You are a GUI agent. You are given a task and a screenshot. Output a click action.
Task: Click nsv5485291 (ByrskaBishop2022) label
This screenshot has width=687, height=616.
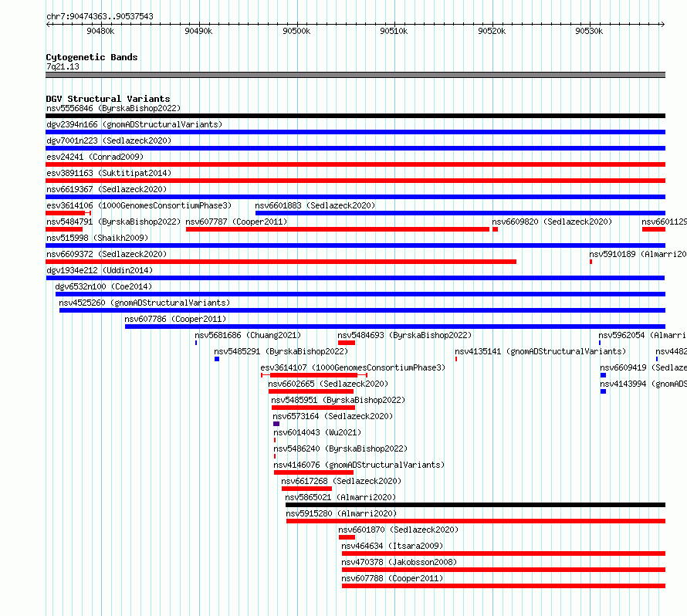tap(281, 351)
